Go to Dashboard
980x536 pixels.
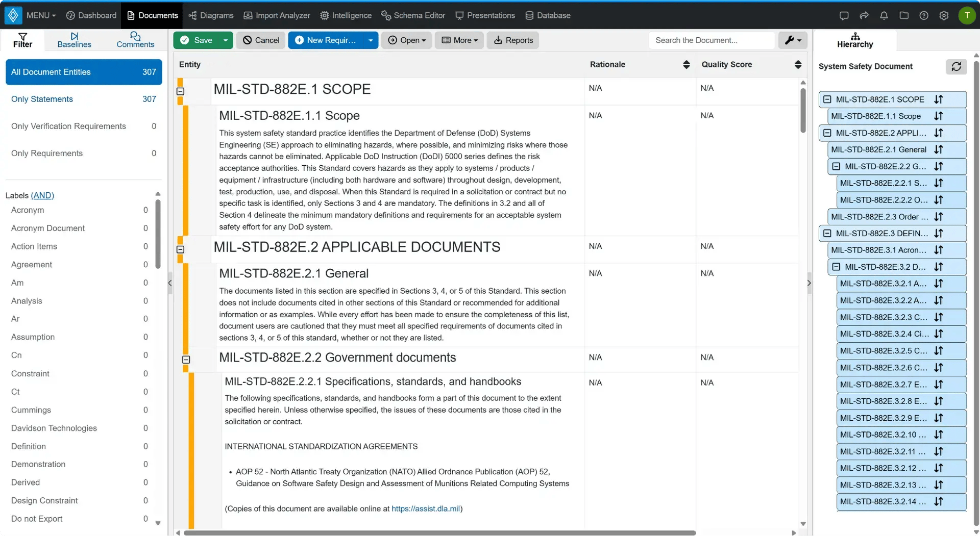[x=91, y=15]
